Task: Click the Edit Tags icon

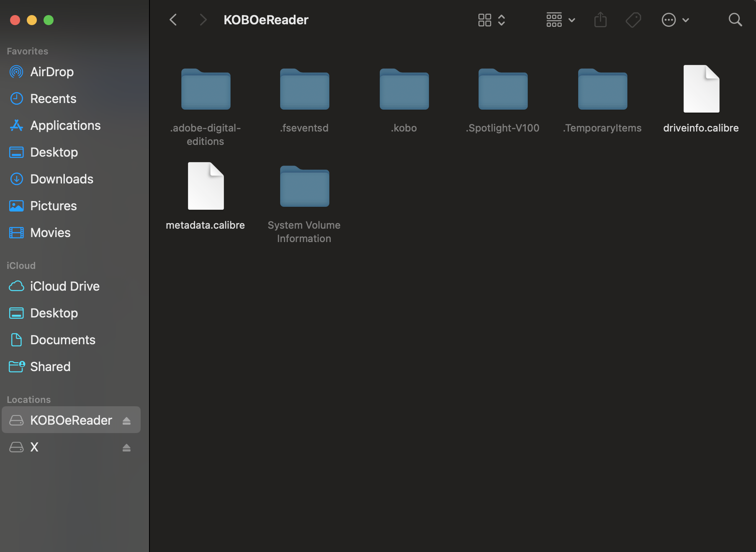Action: tap(633, 20)
